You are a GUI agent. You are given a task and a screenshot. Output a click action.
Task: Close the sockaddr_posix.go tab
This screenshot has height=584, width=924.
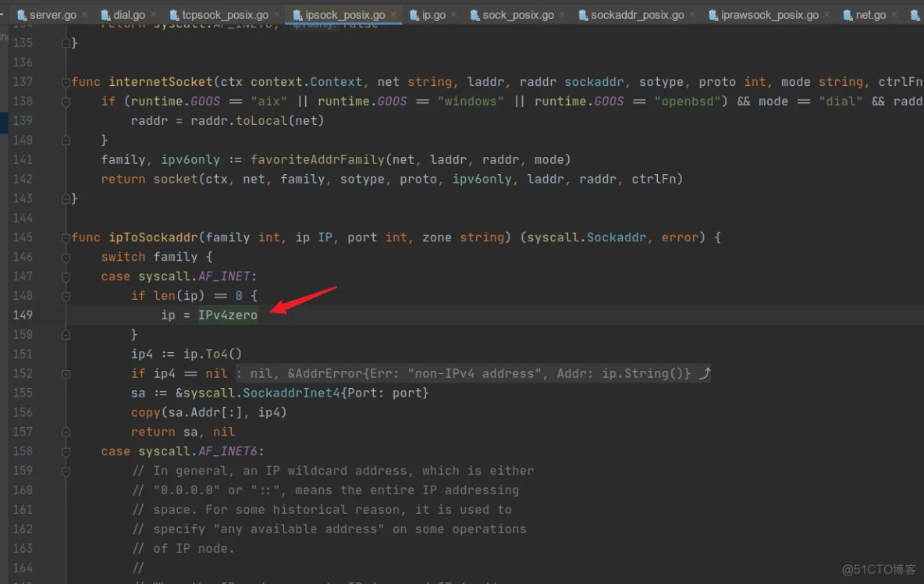coord(692,15)
